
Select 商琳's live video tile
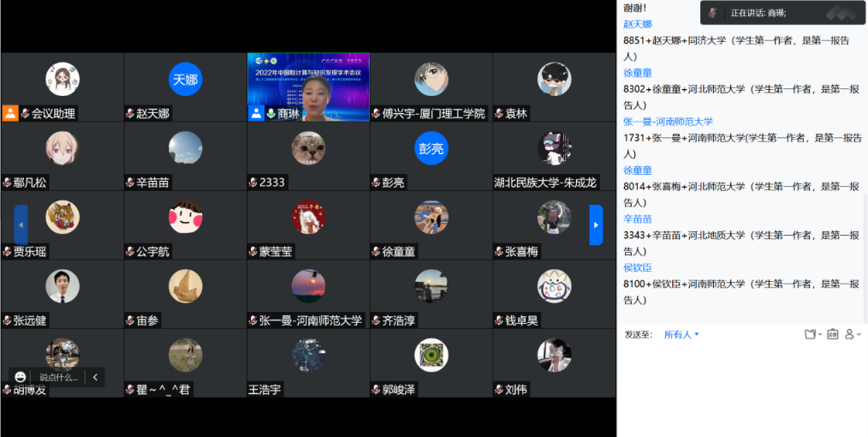(308, 87)
